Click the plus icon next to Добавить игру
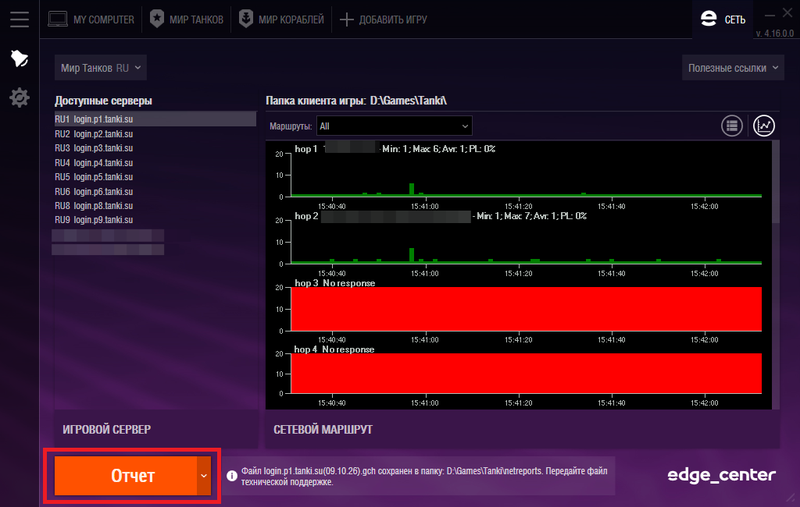The image size is (800, 507). [346, 19]
